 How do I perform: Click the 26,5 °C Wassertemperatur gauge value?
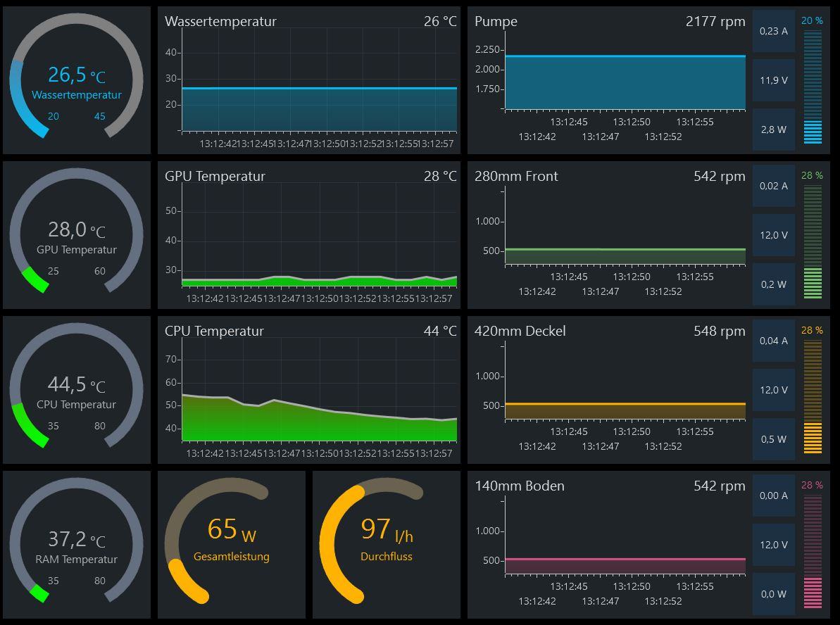click(77, 75)
